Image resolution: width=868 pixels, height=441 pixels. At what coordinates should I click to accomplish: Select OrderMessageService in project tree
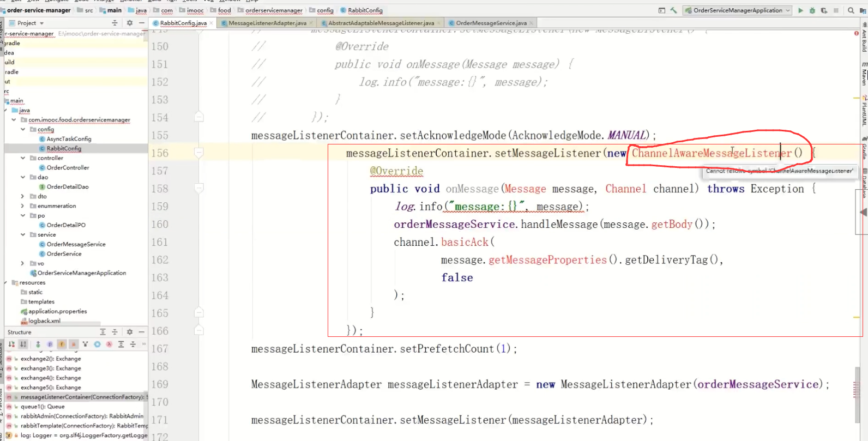(x=76, y=244)
